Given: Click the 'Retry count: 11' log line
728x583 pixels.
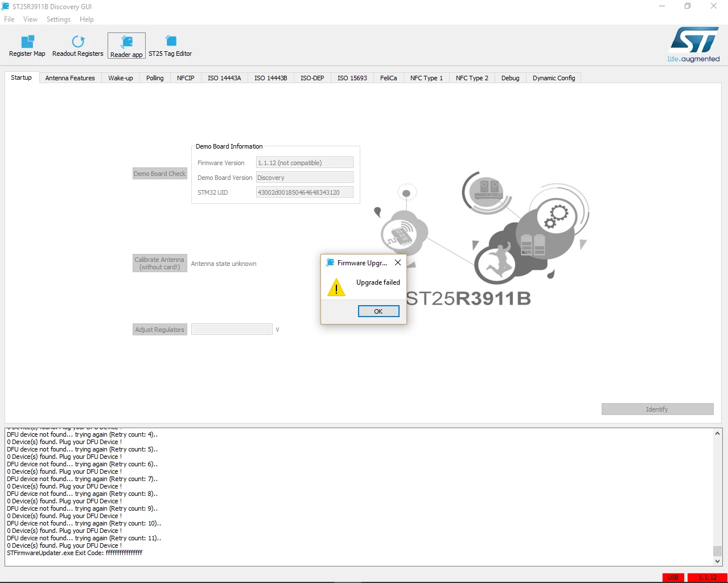Looking at the screenshot, I should click(84, 538).
